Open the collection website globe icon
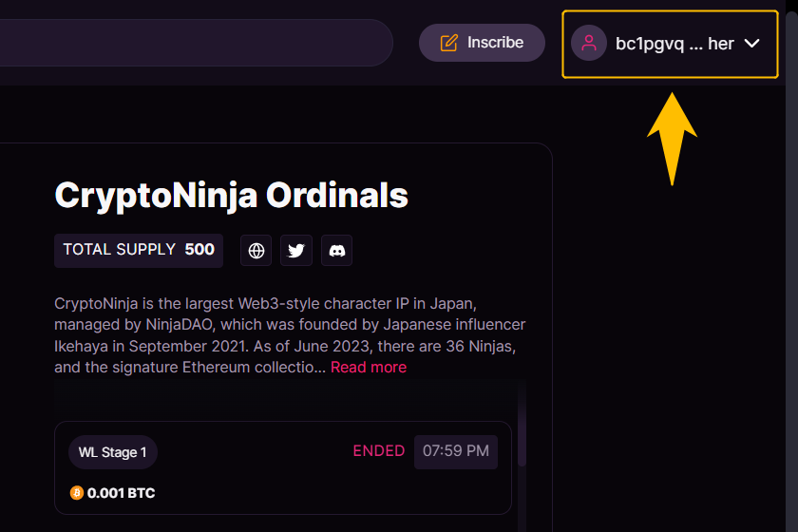The image size is (798, 532). coord(256,251)
